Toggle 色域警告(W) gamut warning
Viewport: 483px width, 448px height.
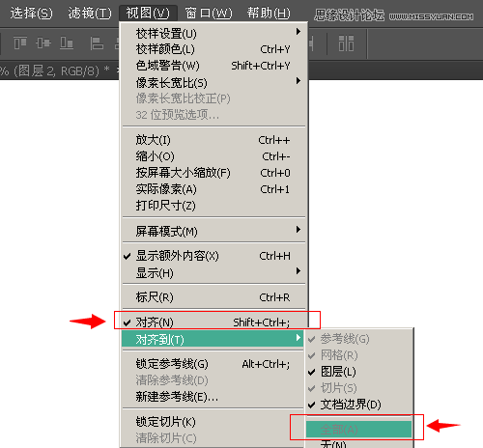click(213, 66)
